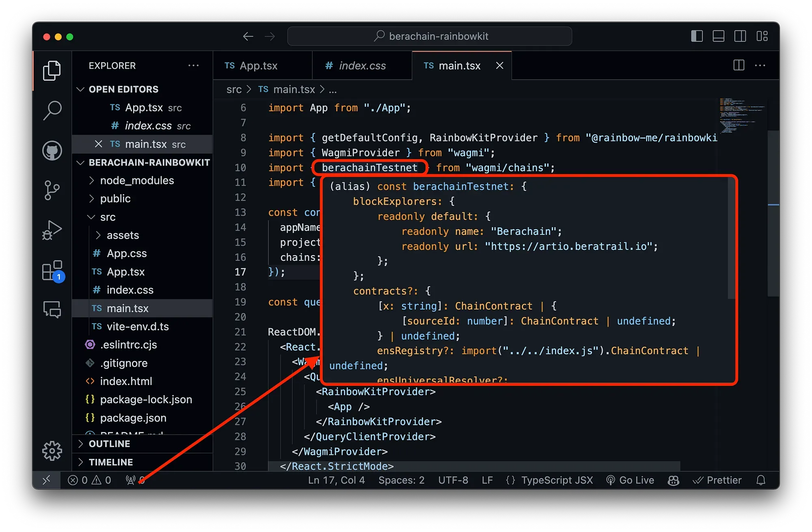The image size is (812, 532).
Task: Open the Search view in activity bar
Action: click(x=52, y=110)
